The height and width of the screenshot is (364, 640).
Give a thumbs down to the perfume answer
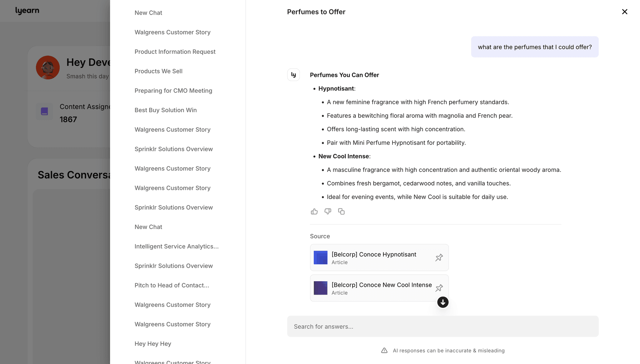click(328, 212)
